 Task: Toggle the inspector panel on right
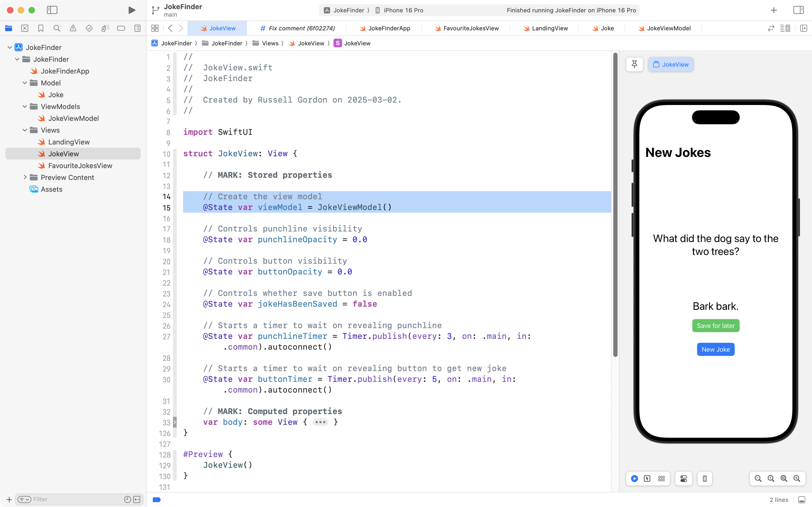point(798,10)
